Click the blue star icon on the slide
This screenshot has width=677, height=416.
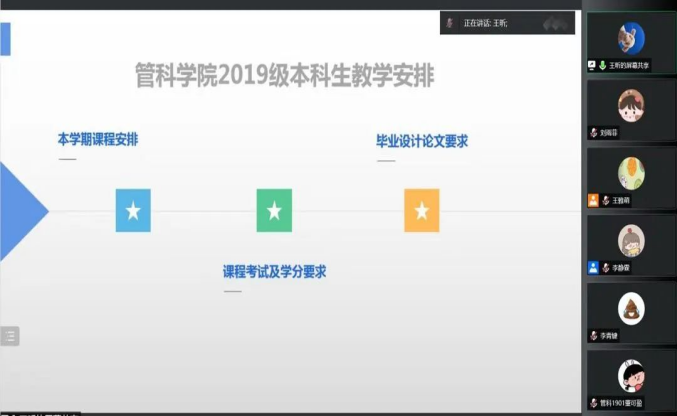(133, 210)
